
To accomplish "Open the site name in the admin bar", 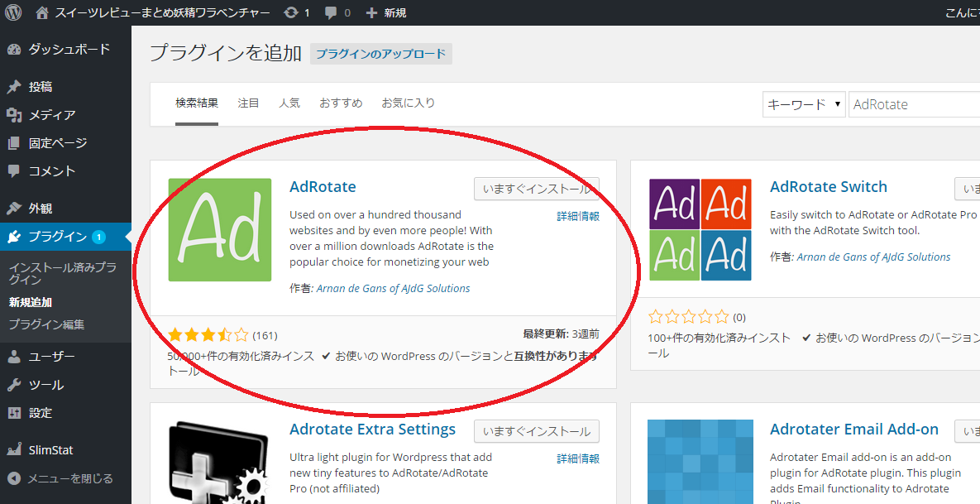I will pos(162,12).
